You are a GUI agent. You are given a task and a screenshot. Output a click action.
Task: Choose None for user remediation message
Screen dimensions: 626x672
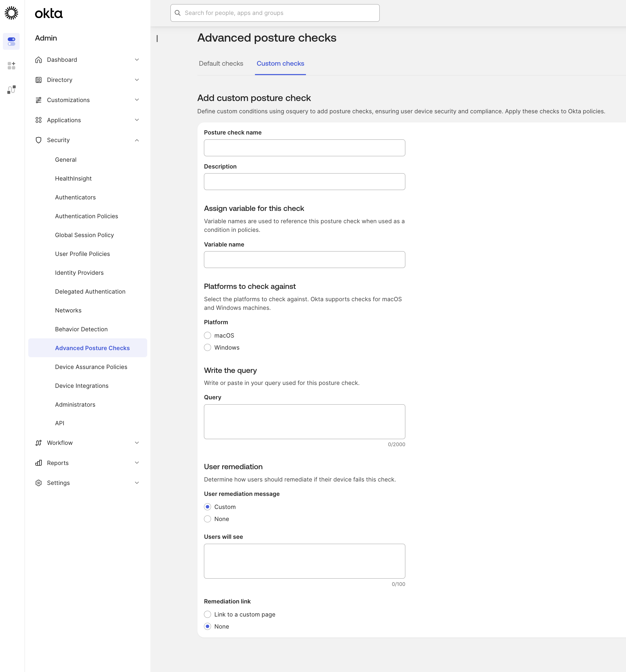[x=207, y=519]
